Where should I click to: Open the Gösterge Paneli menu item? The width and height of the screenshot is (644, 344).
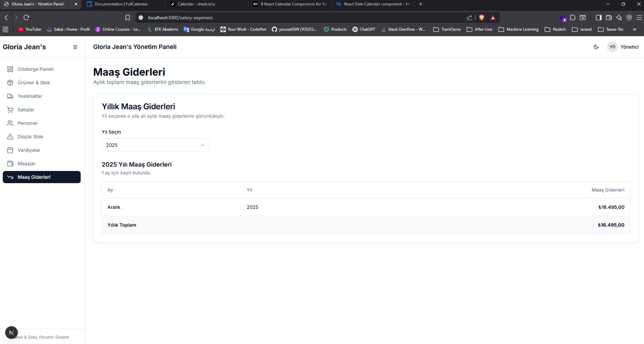click(x=42, y=69)
